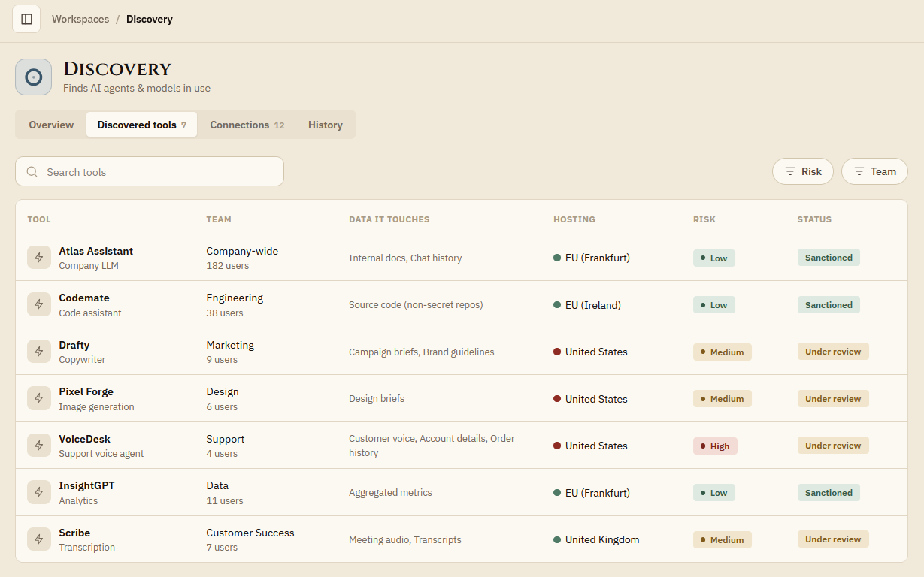Open the InsightGPT tool name

pos(87,485)
